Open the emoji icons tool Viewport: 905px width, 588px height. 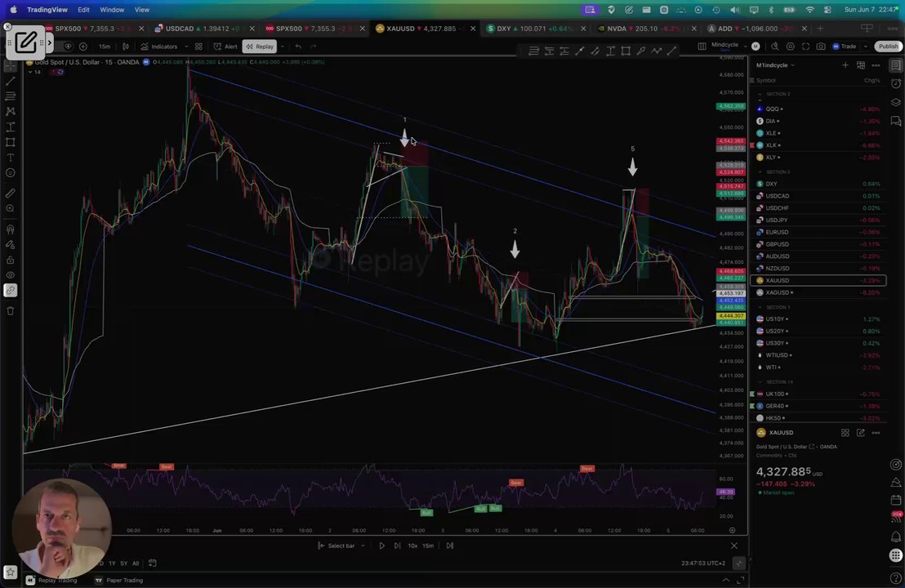pos(11,172)
